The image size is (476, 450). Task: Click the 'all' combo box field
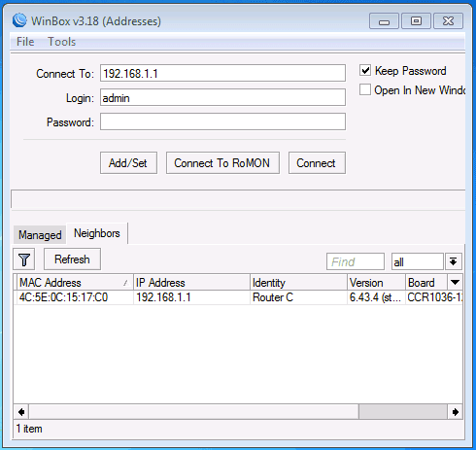click(417, 261)
